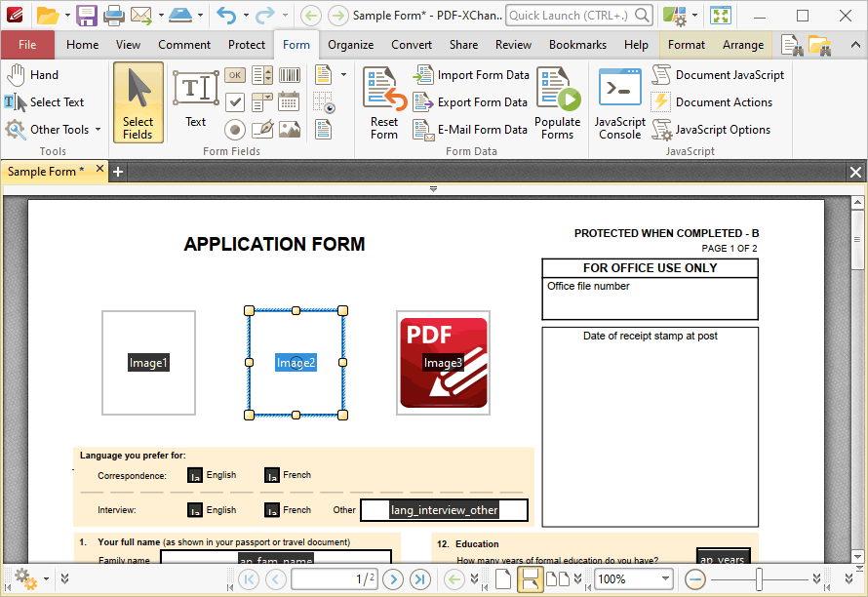The width and height of the screenshot is (868, 597).
Task: Add a radio button form field
Action: 235,130
